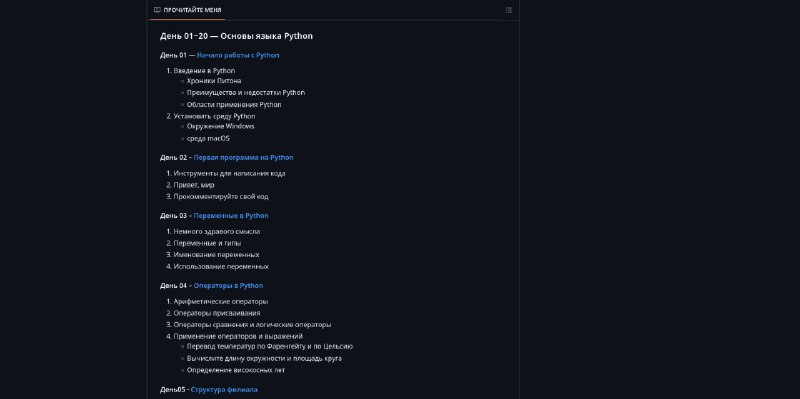Viewport: 800px width, 399px height.
Task: Select the ПРОЧИТАЙТЕ МЕНЯ tab
Action: pyautogui.click(x=188, y=10)
